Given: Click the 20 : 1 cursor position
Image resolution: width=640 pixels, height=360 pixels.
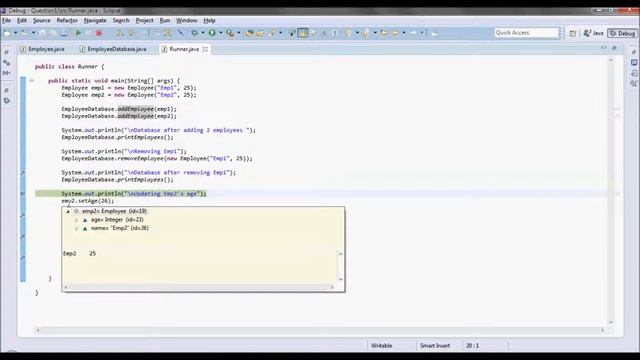Looking at the screenshot, I should click(473, 346).
